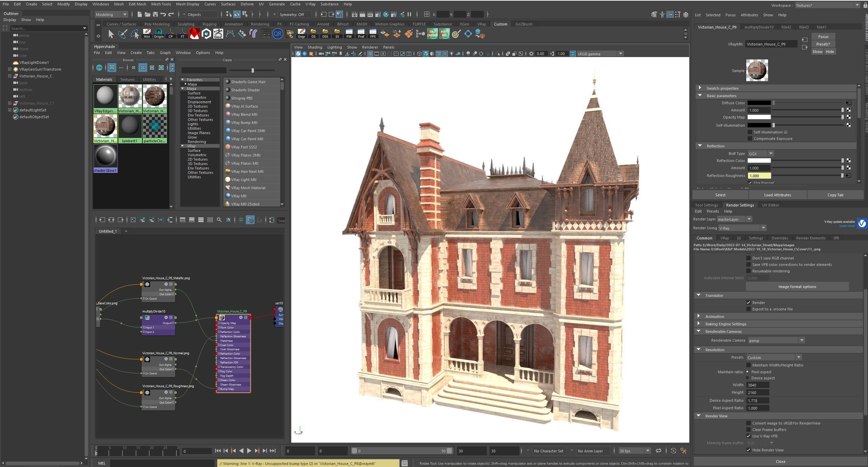Click the Diffuse Color black swatch

coord(759,103)
